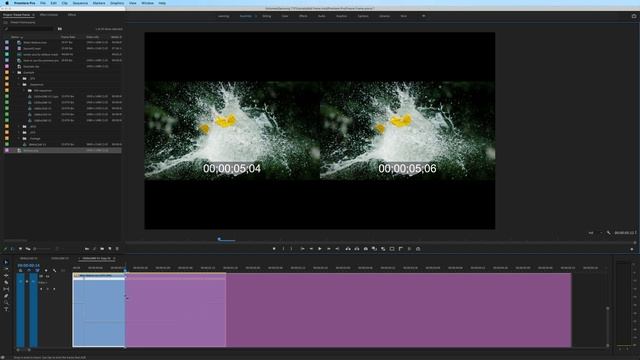Select the Type tool

[x=6, y=309]
